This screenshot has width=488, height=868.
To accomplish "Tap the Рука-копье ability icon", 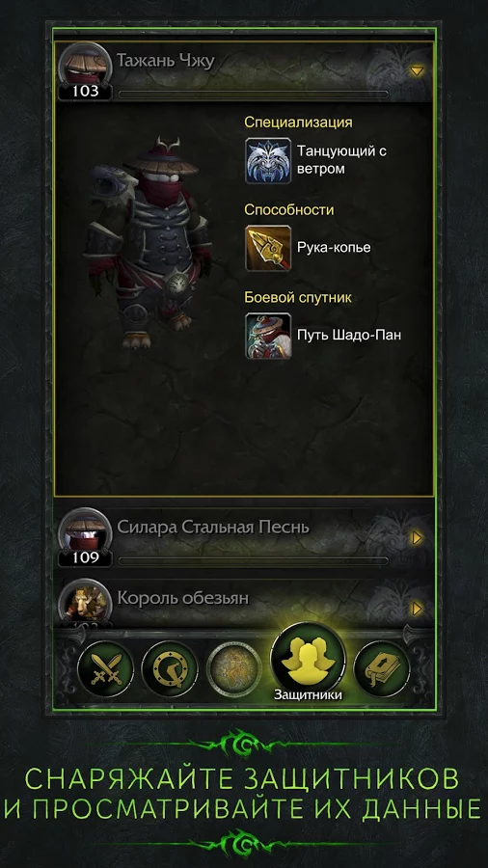I will pyautogui.click(x=268, y=248).
